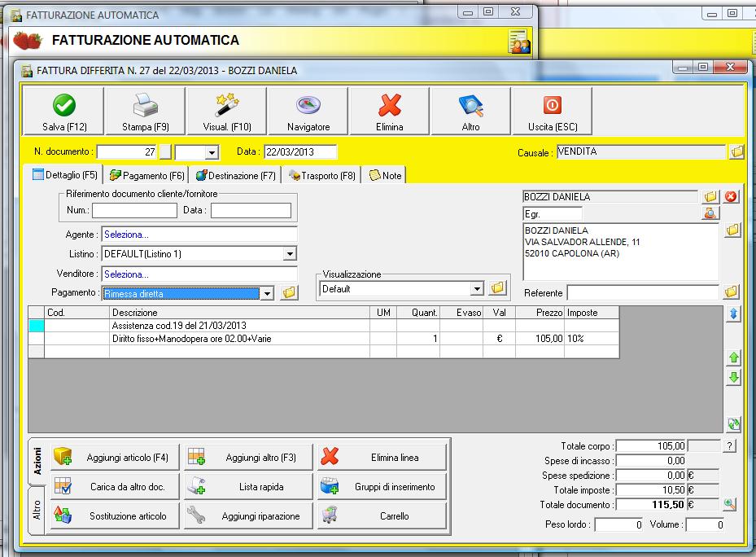Click Carica da altro doc.

115,486
